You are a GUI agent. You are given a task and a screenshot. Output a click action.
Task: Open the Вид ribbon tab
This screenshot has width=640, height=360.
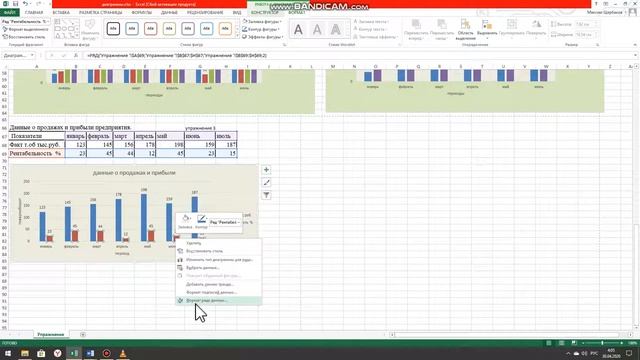(x=237, y=13)
